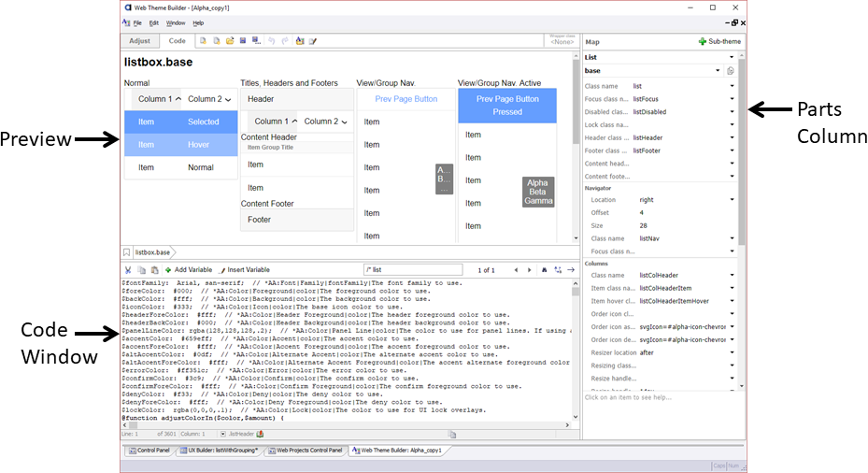Click the Save As disk icon

256,41
